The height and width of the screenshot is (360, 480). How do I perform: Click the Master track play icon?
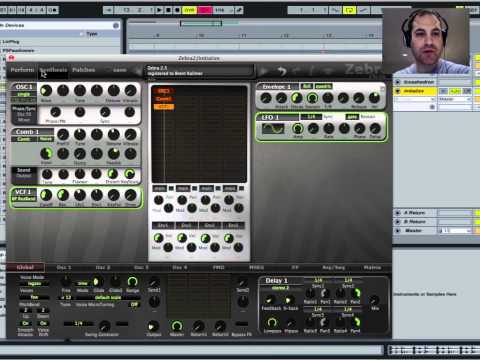pos(397,230)
